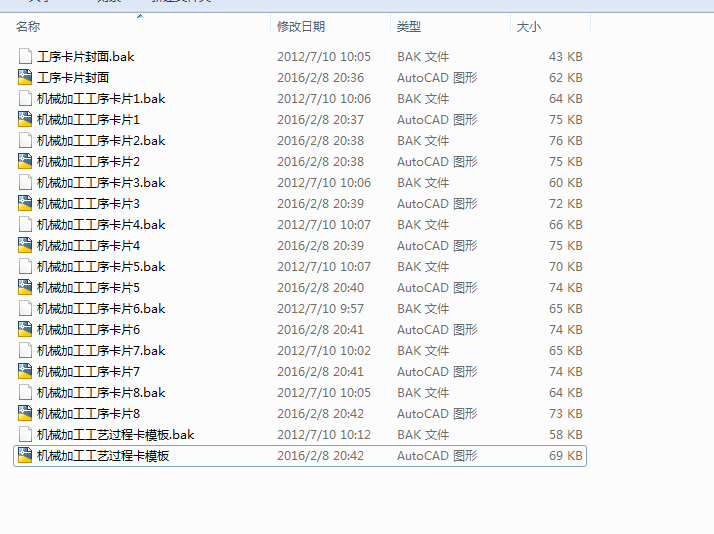The width and height of the screenshot is (714, 534).
Task: Click the AutoCAD icon of 机械加工工序卡片1
Action: point(25,119)
